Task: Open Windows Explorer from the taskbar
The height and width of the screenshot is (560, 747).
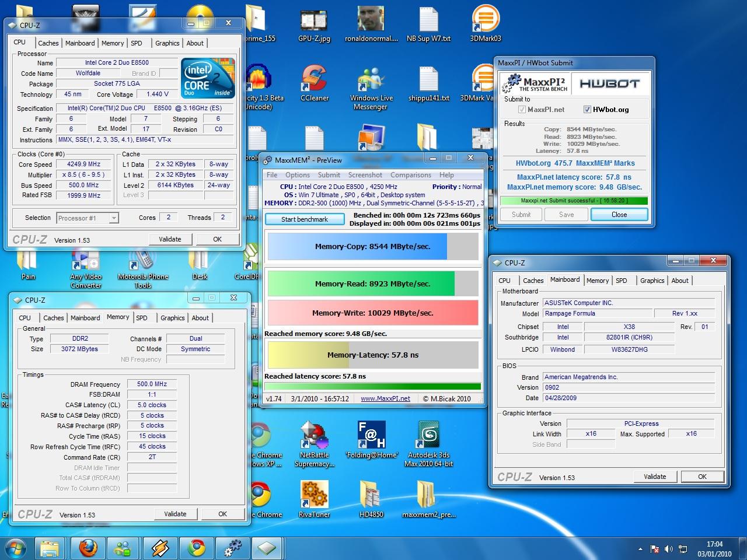Action: pos(50,548)
